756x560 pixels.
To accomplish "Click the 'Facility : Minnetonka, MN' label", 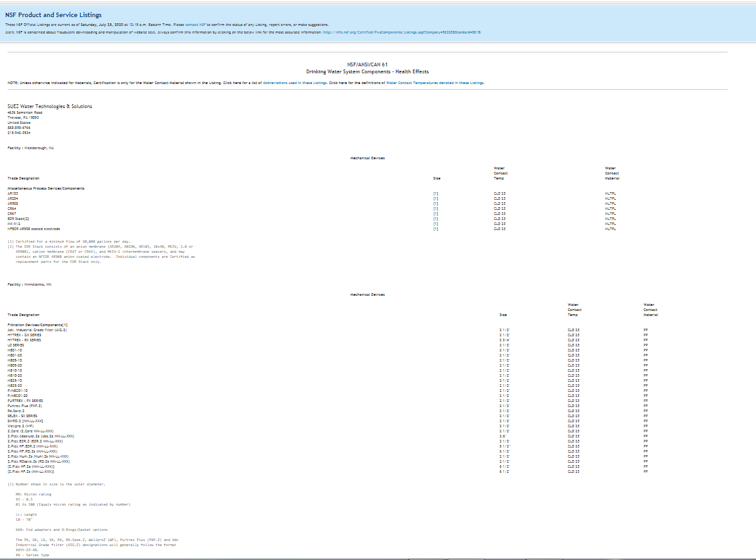I will 30,284.
